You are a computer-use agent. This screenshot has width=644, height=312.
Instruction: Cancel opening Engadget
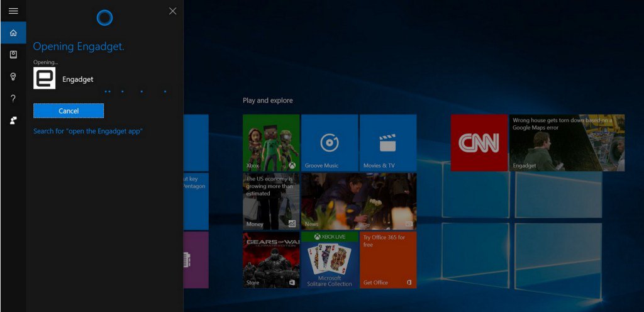(69, 111)
